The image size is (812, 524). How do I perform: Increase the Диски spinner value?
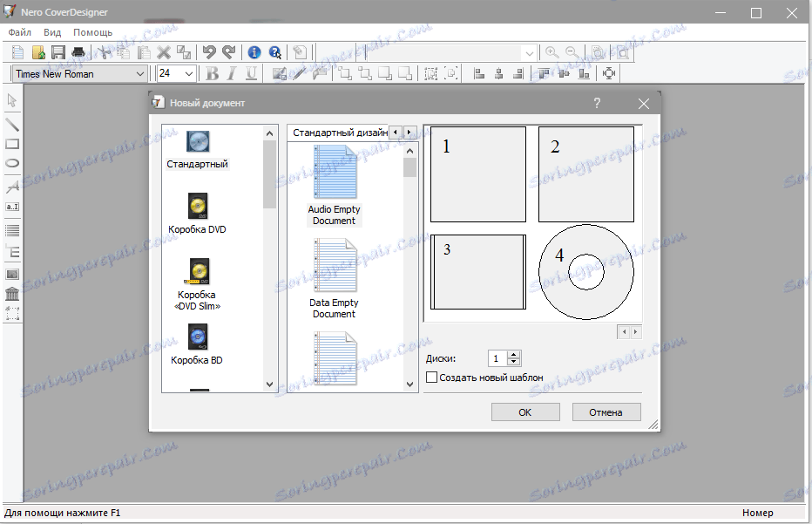(x=514, y=355)
